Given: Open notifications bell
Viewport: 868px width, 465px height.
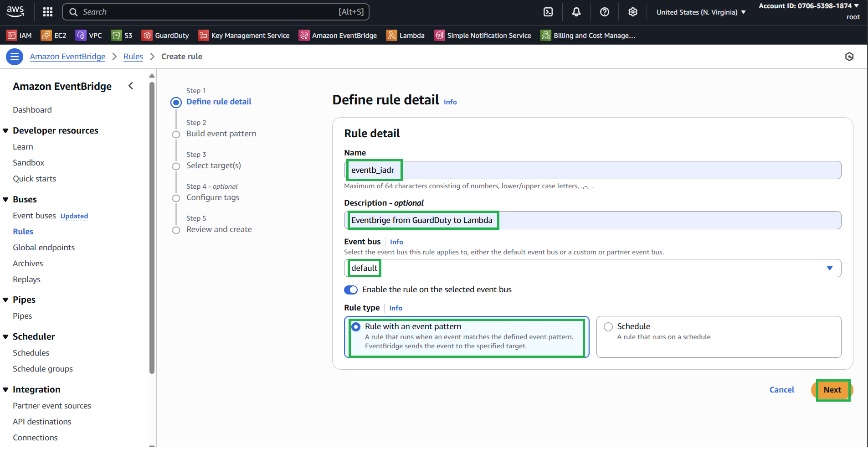Looking at the screenshot, I should coord(576,12).
